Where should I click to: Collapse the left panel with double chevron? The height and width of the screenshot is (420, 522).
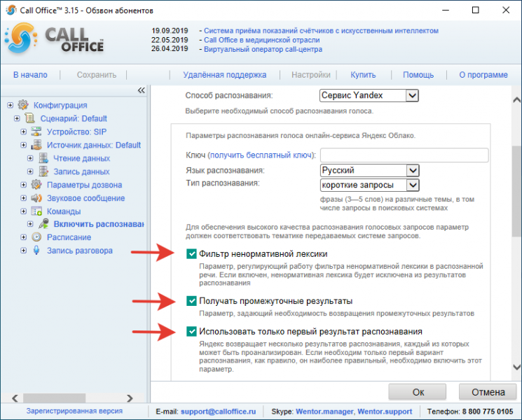[x=141, y=90]
